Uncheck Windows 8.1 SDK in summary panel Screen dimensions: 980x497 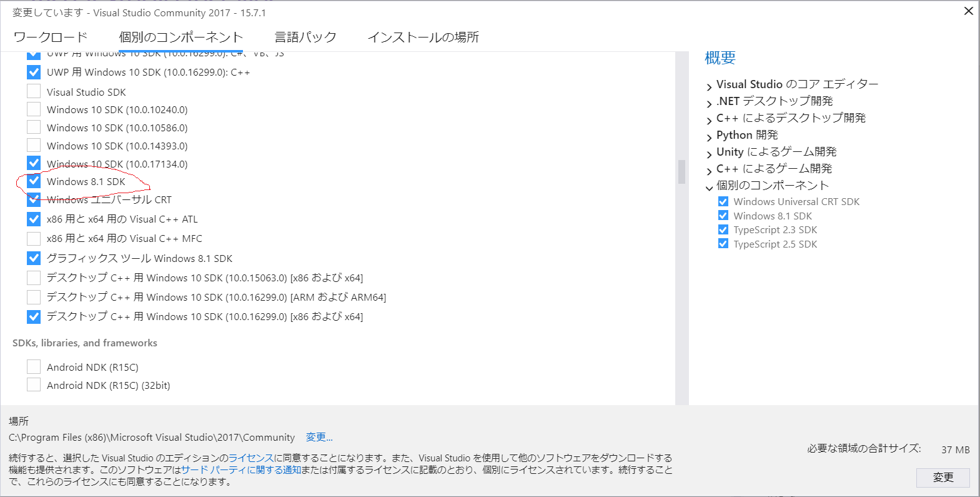click(723, 216)
